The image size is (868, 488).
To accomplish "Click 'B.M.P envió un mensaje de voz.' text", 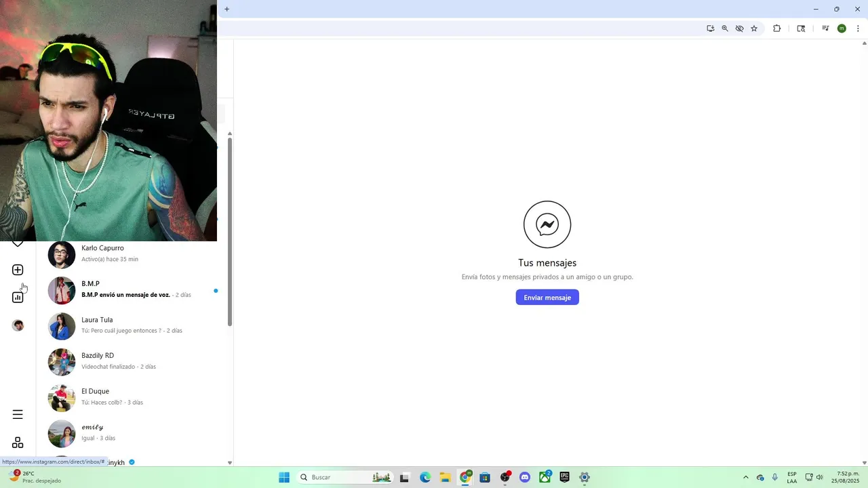I will [125, 295].
